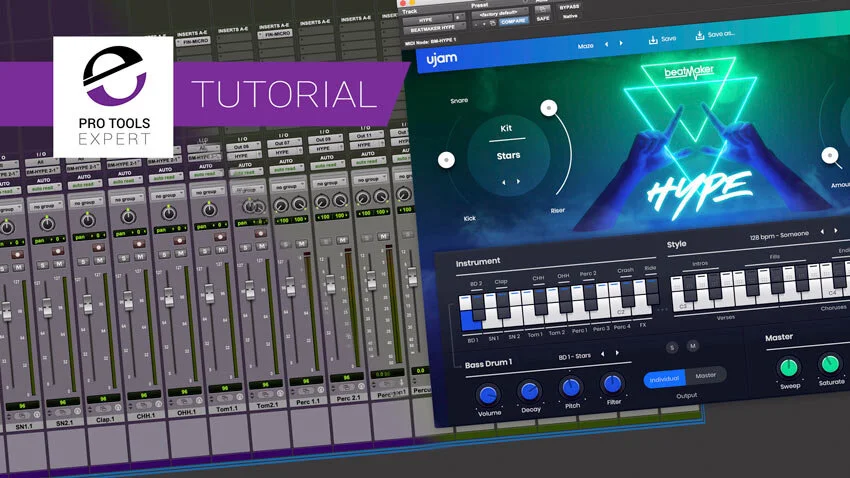Select previous Maze preset arrow

[x=606, y=44]
